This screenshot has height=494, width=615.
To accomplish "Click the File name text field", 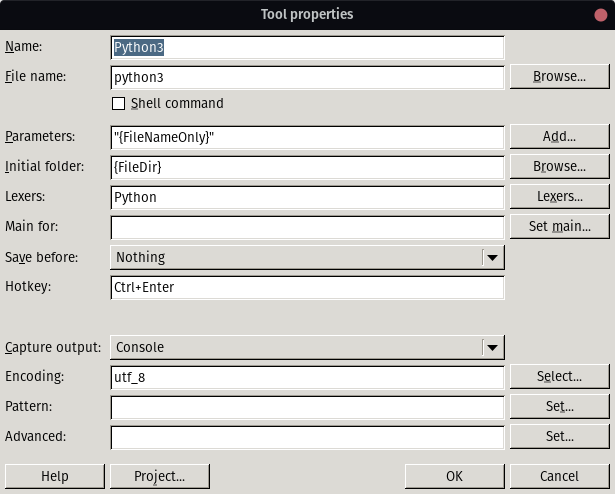I will (x=307, y=77).
